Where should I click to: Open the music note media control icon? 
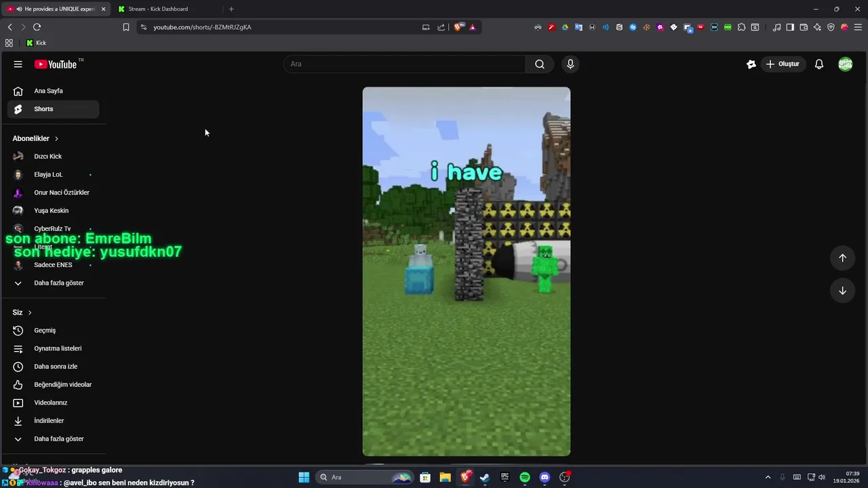pos(776,27)
